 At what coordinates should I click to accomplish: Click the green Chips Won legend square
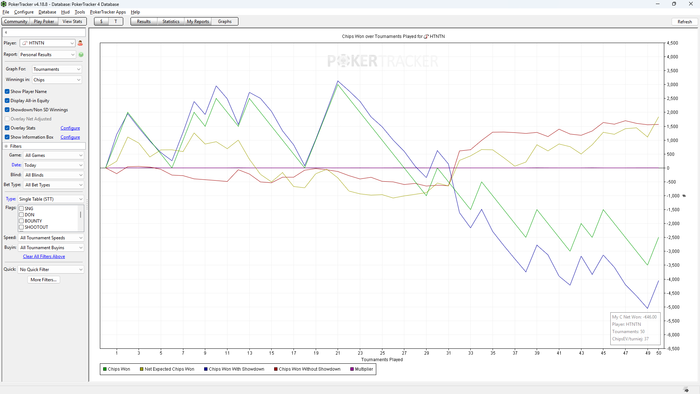(x=105, y=369)
